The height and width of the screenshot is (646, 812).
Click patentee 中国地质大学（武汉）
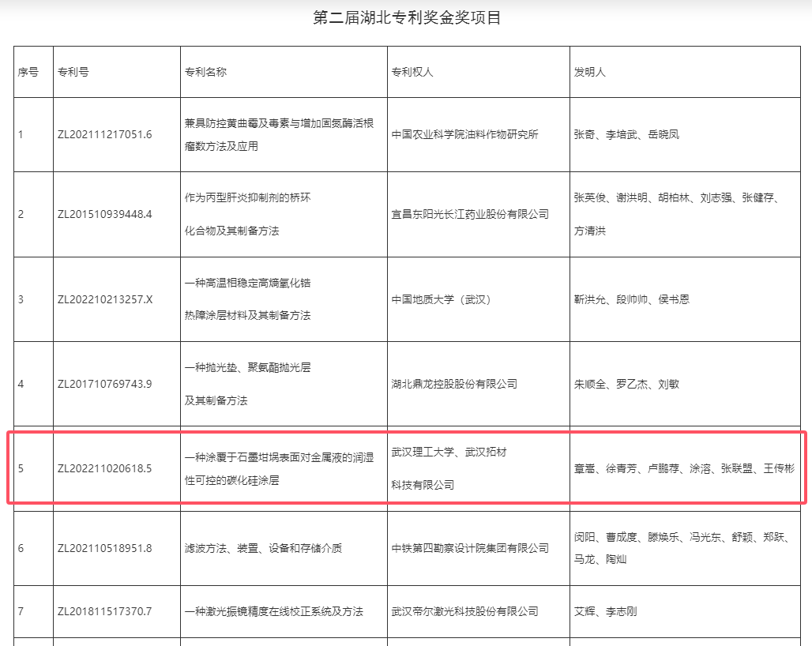(x=441, y=299)
